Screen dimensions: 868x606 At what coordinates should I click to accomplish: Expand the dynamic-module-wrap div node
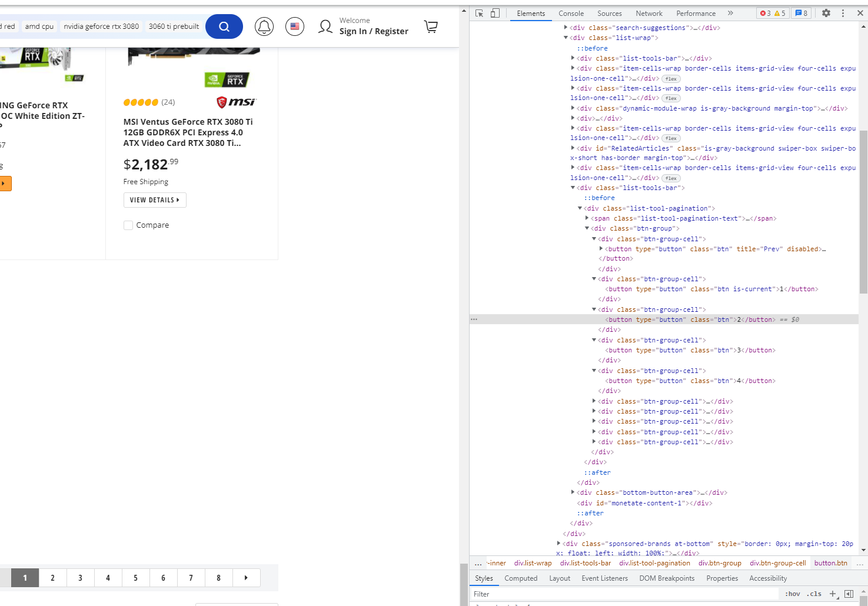[x=573, y=108]
